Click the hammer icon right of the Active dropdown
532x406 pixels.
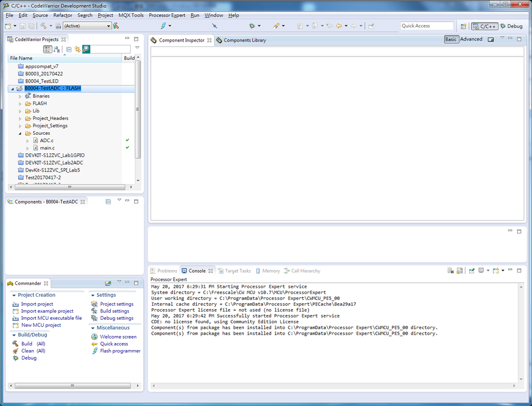[116, 26]
